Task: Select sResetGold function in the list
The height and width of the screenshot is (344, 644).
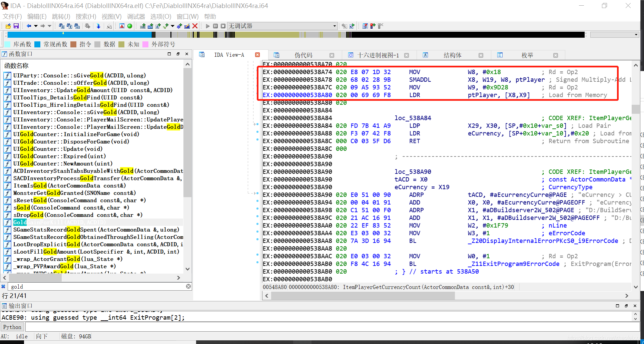Action: pyautogui.click(x=80, y=200)
